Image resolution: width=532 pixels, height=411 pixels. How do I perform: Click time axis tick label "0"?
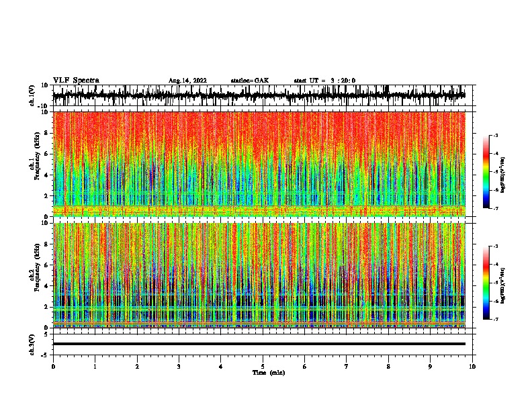53,367
